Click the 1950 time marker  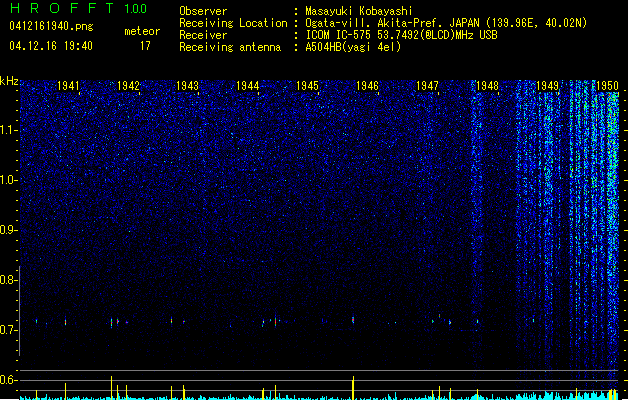point(607,86)
